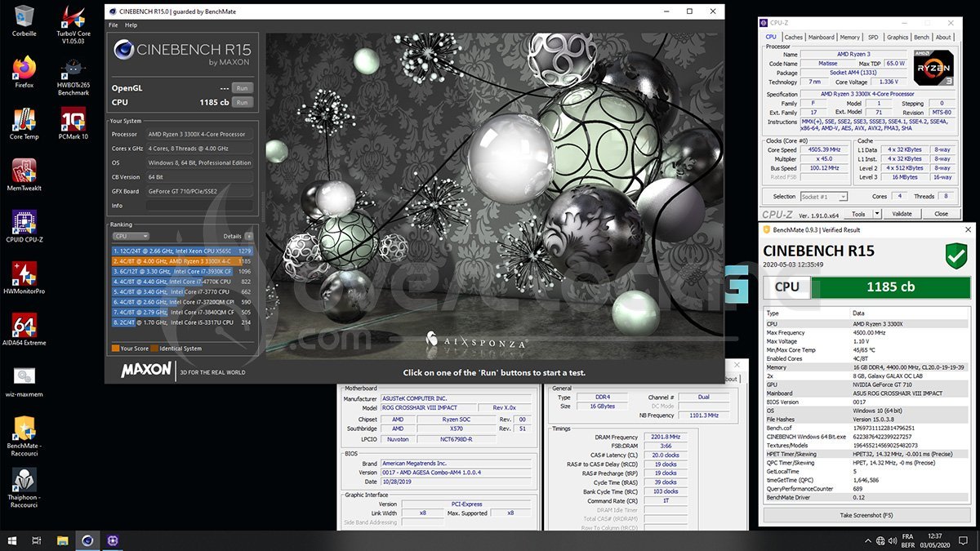Toggle the ranking Details button
This screenshot has height=551, width=980.
[x=250, y=236]
